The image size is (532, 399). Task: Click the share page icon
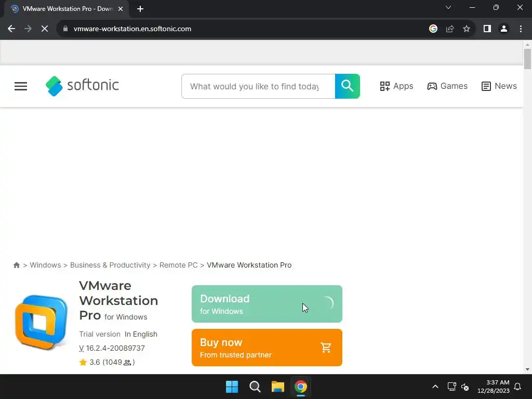[450, 29]
